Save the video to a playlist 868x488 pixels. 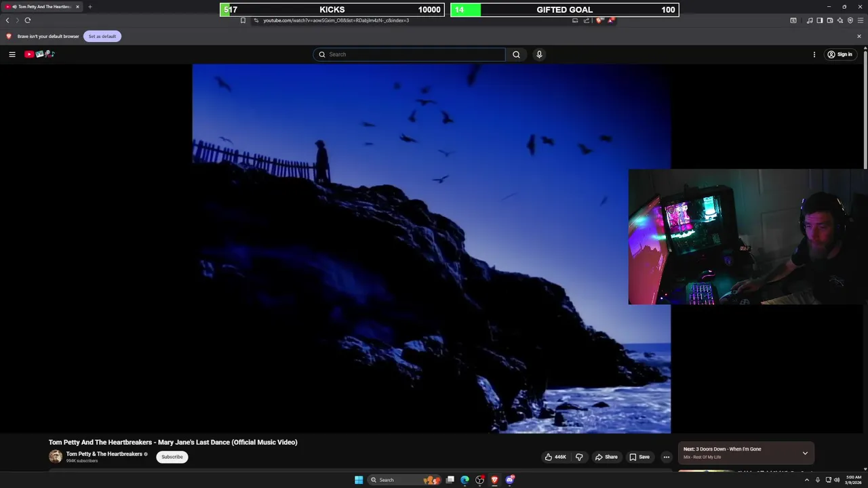[x=639, y=457]
